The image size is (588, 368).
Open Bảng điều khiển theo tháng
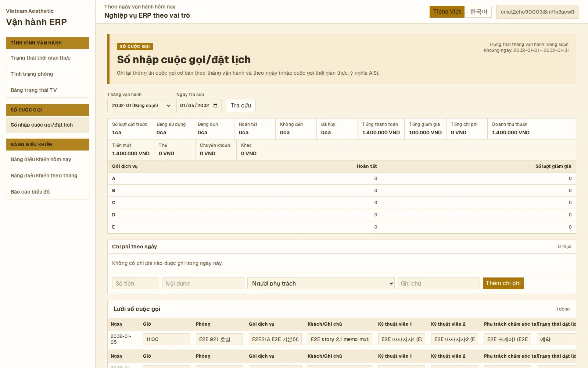(x=47, y=176)
